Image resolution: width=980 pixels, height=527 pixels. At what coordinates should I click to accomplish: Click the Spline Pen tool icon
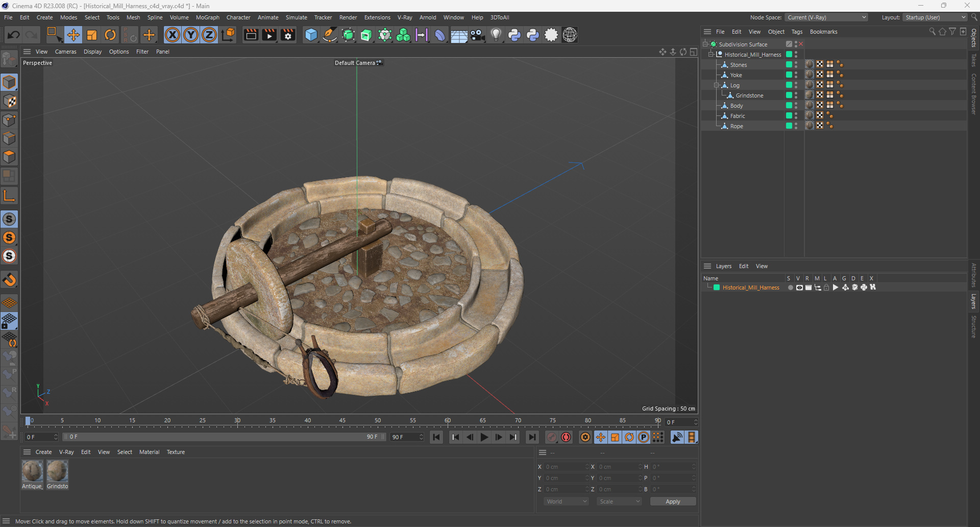point(330,35)
